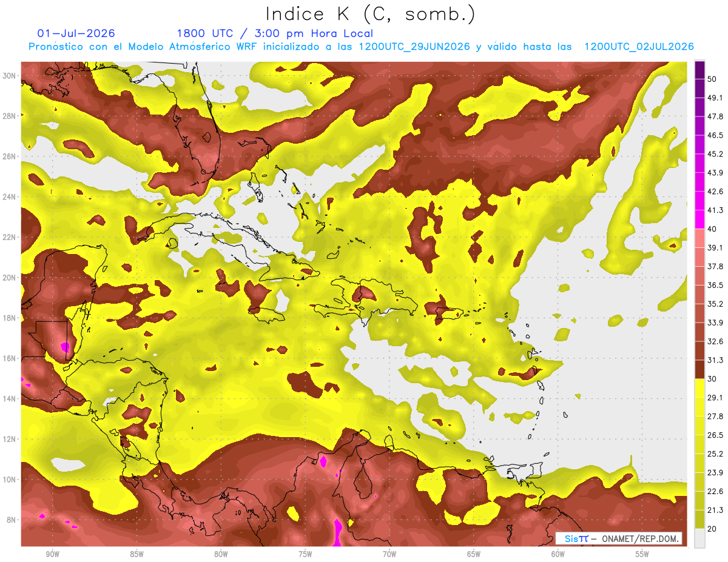Click the colorbar value 32.6
Image resolution: width=728 pixels, height=562 pixels.
pyautogui.click(x=716, y=341)
